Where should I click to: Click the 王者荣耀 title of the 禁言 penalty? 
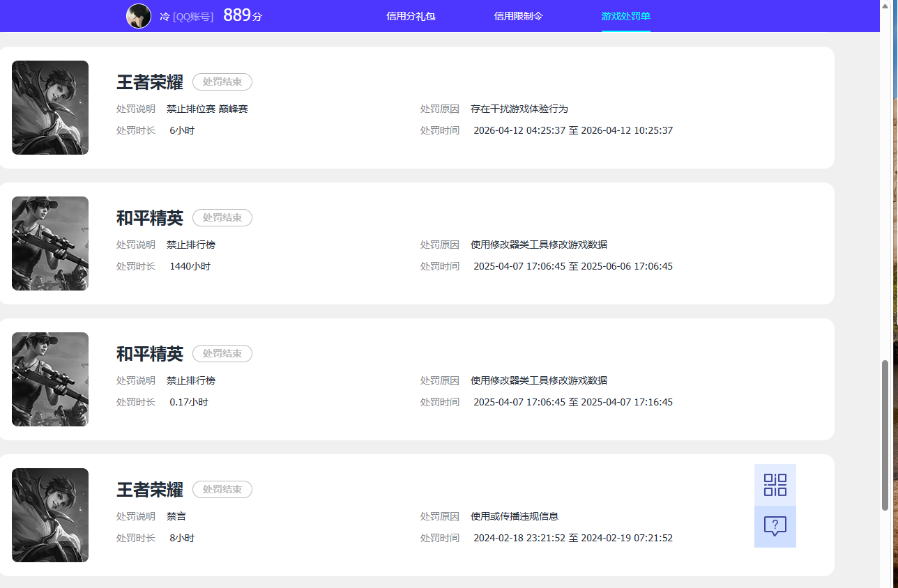tap(150, 490)
